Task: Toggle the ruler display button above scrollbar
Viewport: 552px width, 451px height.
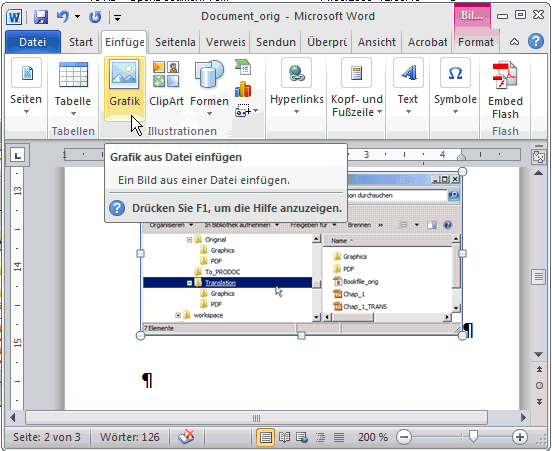Action: coord(539,157)
